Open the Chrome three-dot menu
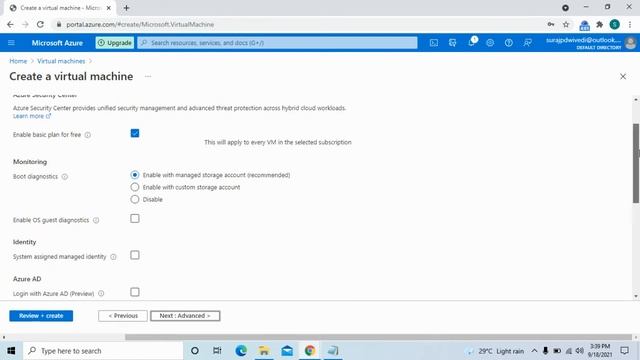Viewport: 640px width, 360px height. tap(630, 24)
